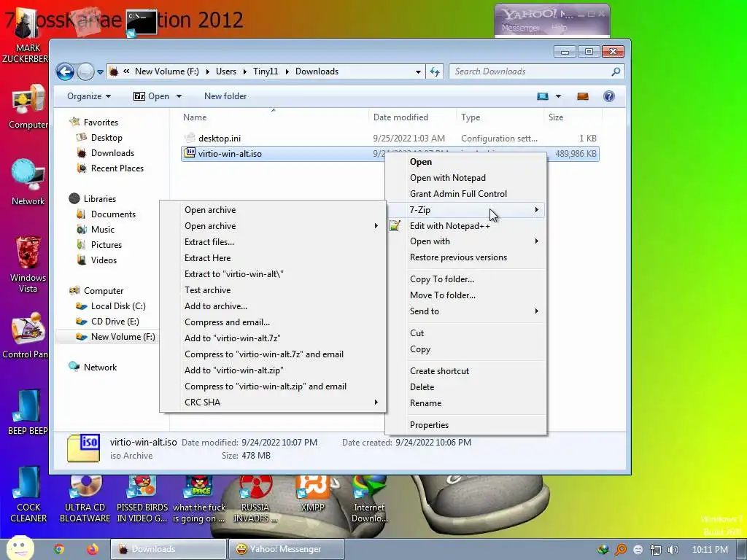Choose Test archive
The image size is (747, 560).
(x=273, y=290)
